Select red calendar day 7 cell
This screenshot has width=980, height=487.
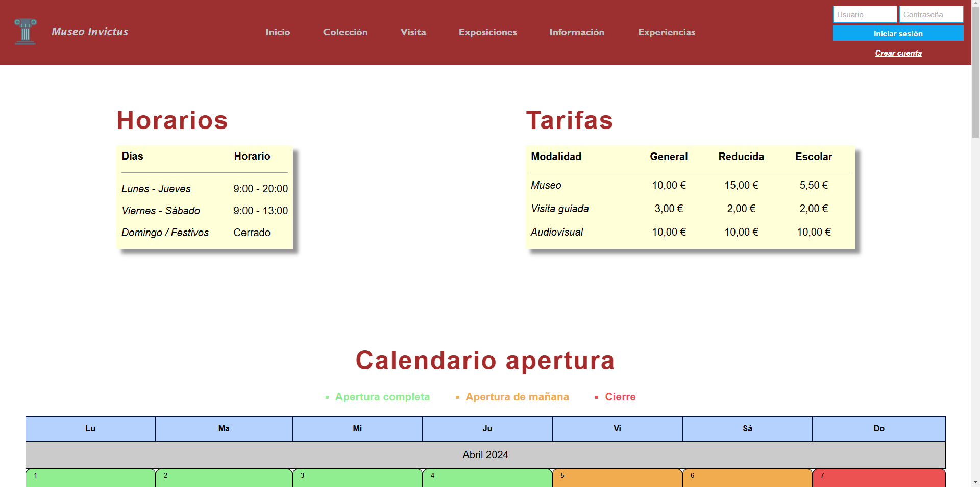coord(879,478)
